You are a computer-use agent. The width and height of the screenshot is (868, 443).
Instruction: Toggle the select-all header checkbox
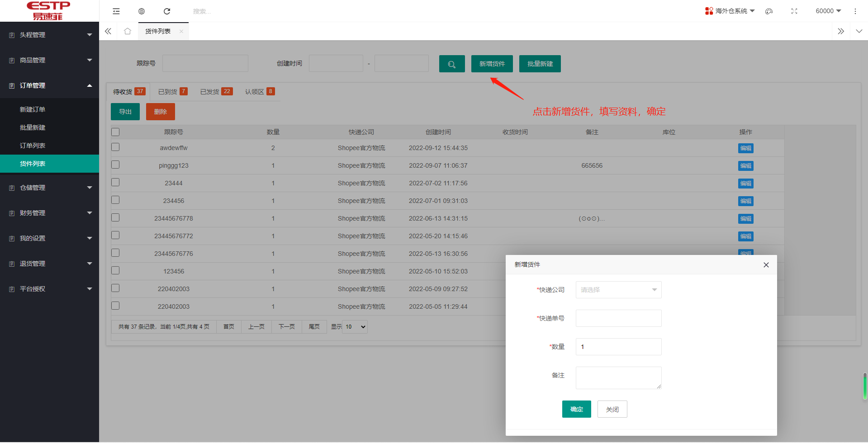[115, 132]
